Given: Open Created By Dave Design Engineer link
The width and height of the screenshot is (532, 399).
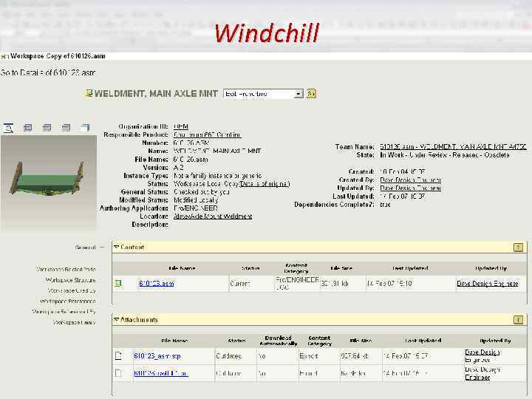Looking at the screenshot, I should [411, 180].
